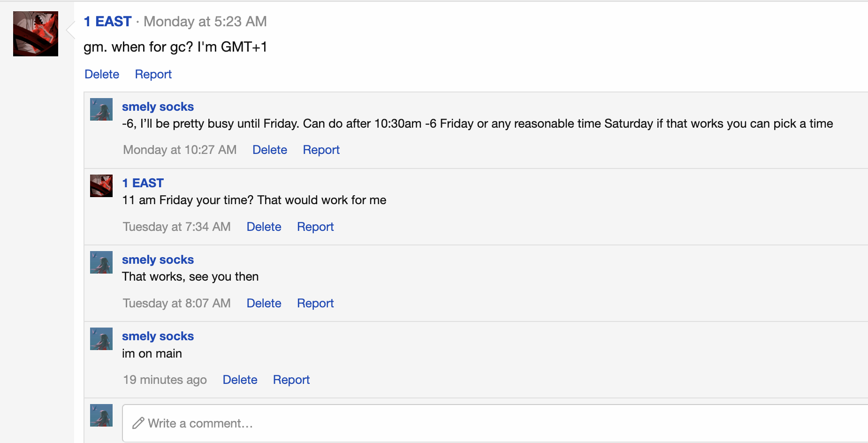Click the 1 EAST name on main post
This screenshot has width=868, height=443.
pyautogui.click(x=107, y=22)
